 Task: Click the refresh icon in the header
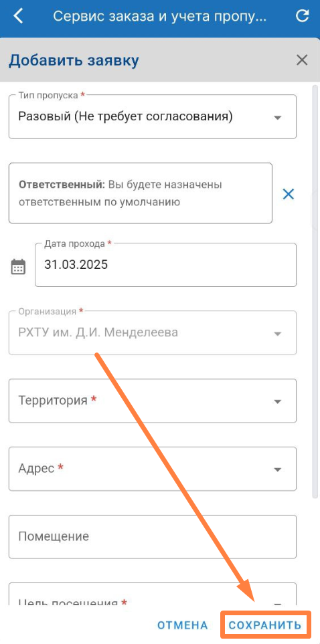[x=303, y=16]
